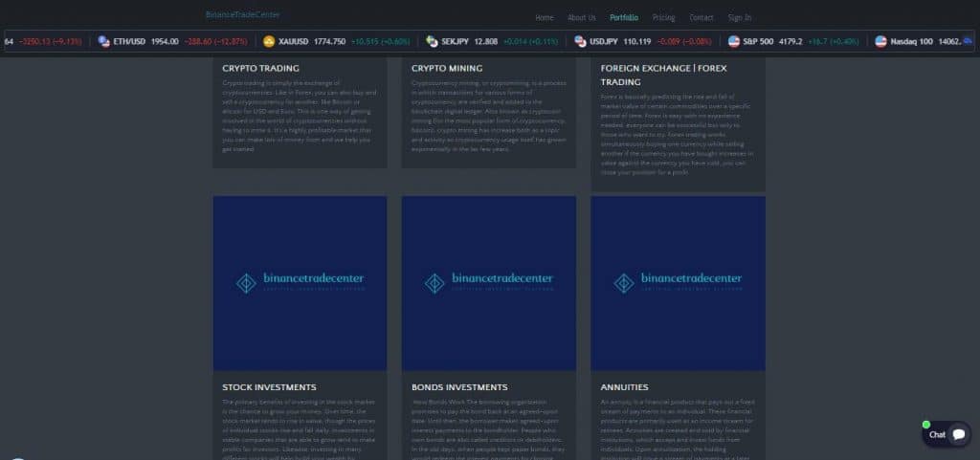Click the Crypto Mining heading
Screen dimensions: 980x460
(x=447, y=68)
